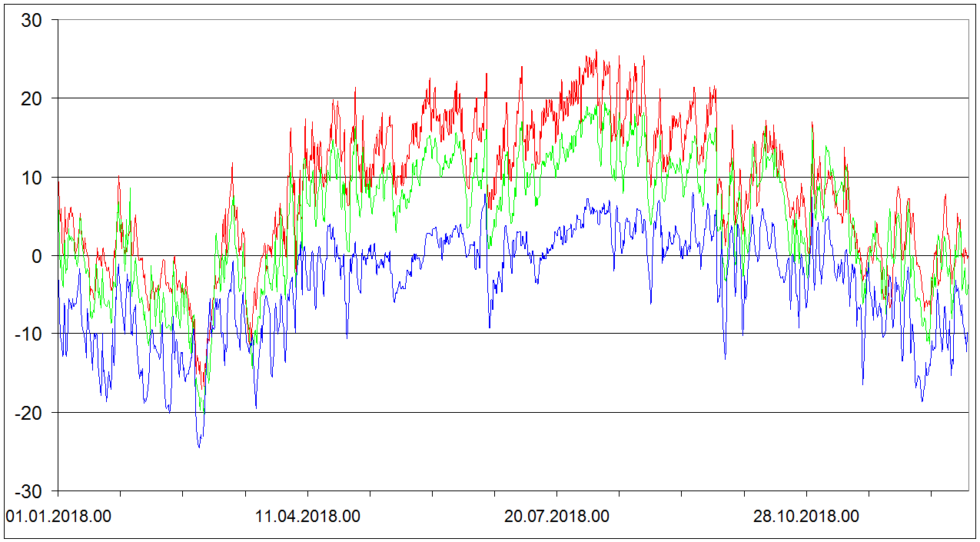Click x-axis tick mark above 28.10.2018.00

[806, 494]
